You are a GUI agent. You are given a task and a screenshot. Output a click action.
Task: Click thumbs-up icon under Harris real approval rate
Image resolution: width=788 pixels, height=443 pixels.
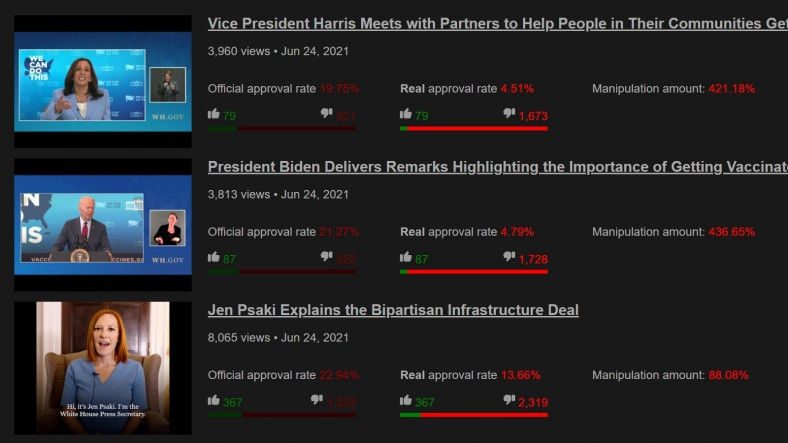coord(405,114)
